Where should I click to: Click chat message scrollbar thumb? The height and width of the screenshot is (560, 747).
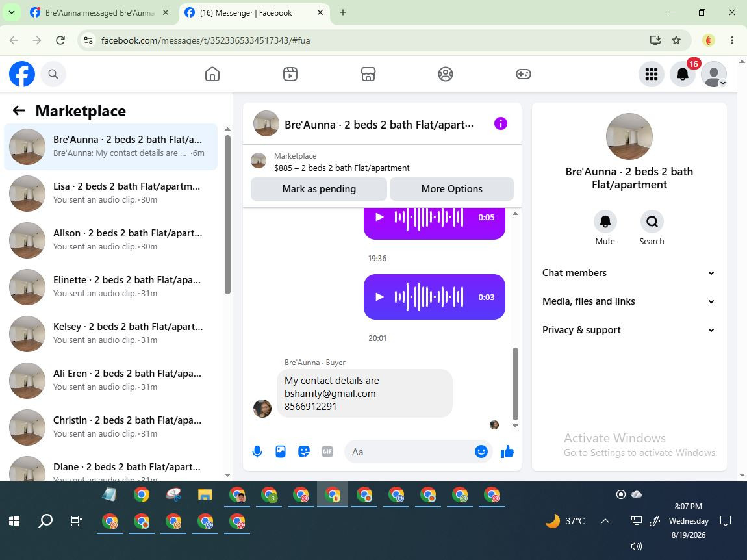pyautogui.click(x=515, y=384)
